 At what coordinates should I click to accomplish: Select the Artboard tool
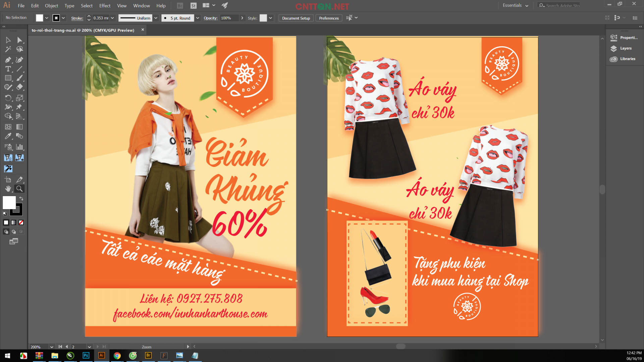(x=8, y=180)
